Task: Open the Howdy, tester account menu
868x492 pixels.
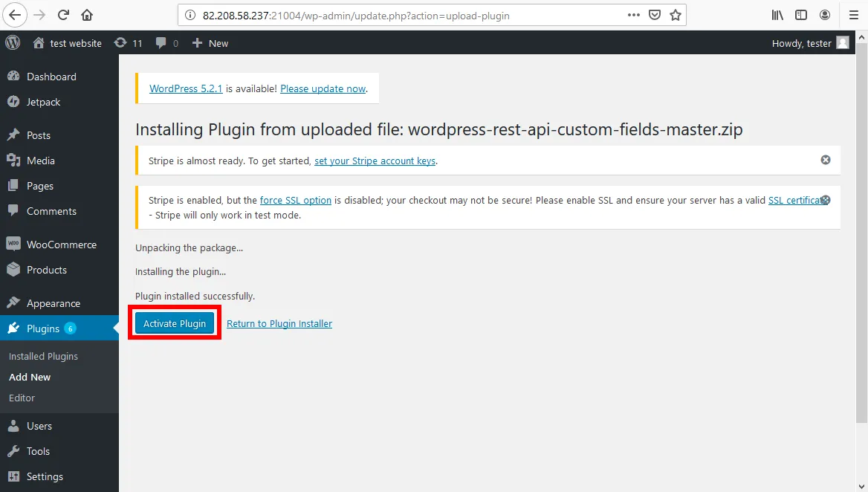Action: click(810, 43)
